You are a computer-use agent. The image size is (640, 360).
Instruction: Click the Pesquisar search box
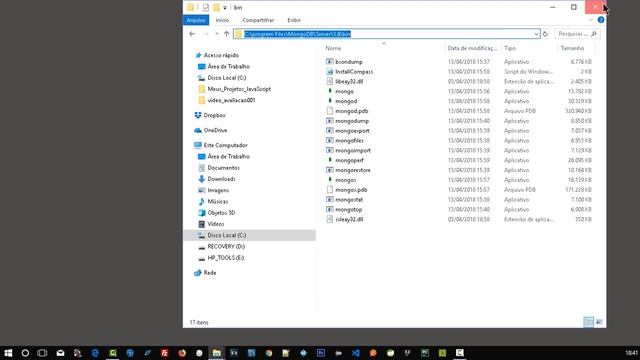coord(577,34)
